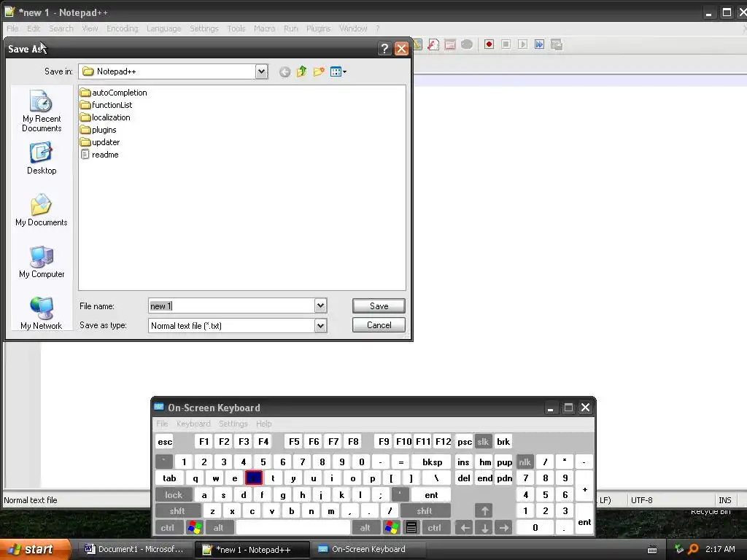The width and height of the screenshot is (747, 560).
Task: Open On-Screen Keyboard's Settings menu
Action: [x=233, y=424]
